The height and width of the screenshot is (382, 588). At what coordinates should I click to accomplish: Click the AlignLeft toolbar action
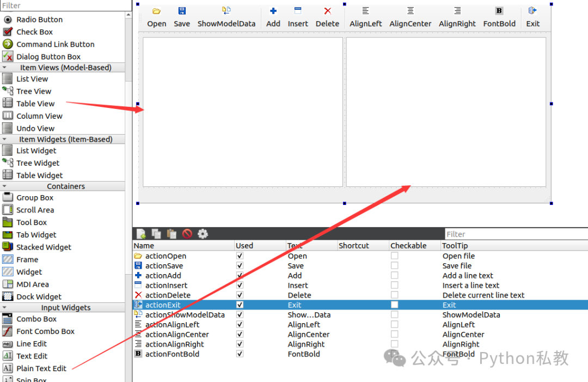coord(366,17)
